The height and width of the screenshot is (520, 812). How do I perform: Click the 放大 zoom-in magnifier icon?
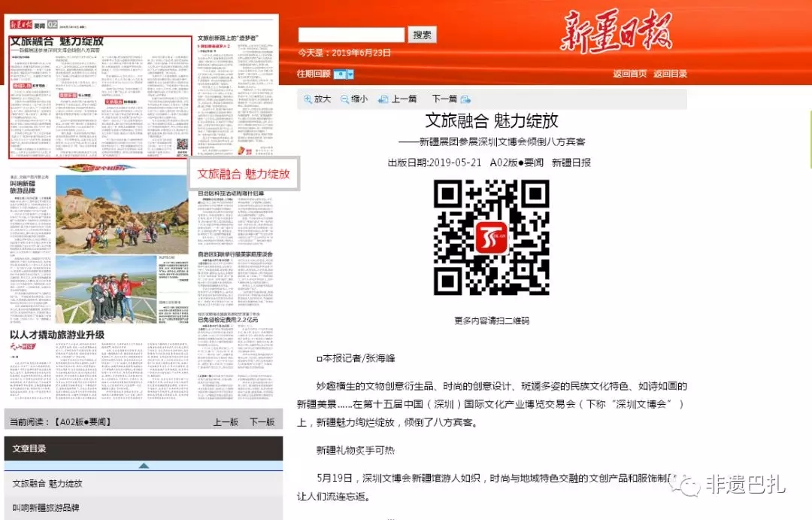[x=308, y=99]
